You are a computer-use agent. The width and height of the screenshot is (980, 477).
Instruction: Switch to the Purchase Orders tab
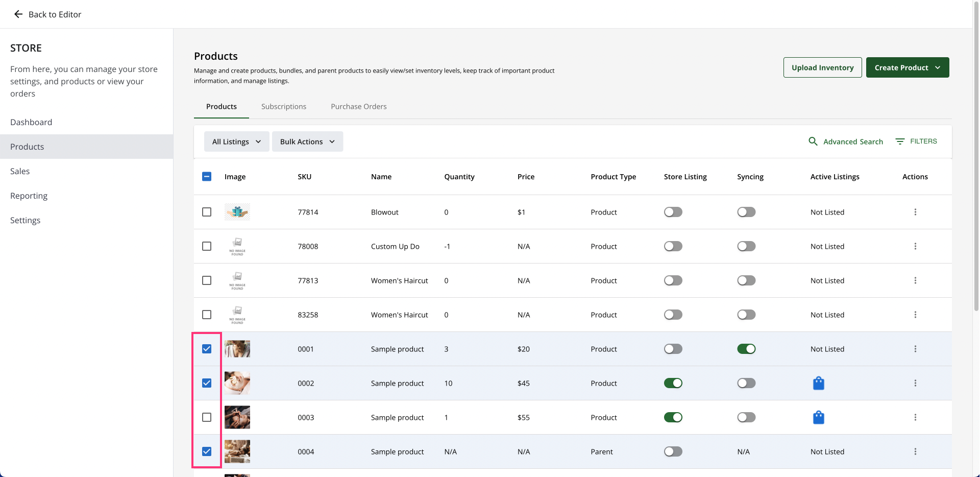(x=358, y=106)
